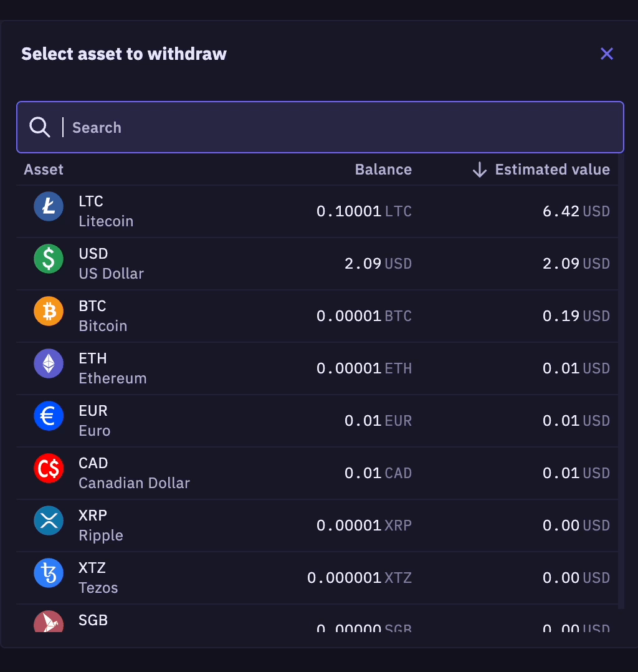The height and width of the screenshot is (672, 638).
Task: Sort list by Asset column header
Action: 44,170
